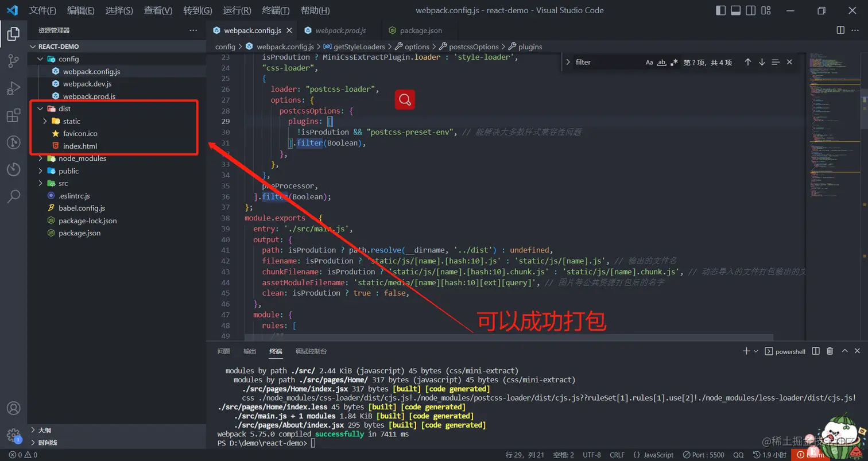The width and height of the screenshot is (868, 461).
Task: Go to previous find match arrow
Action: point(748,62)
